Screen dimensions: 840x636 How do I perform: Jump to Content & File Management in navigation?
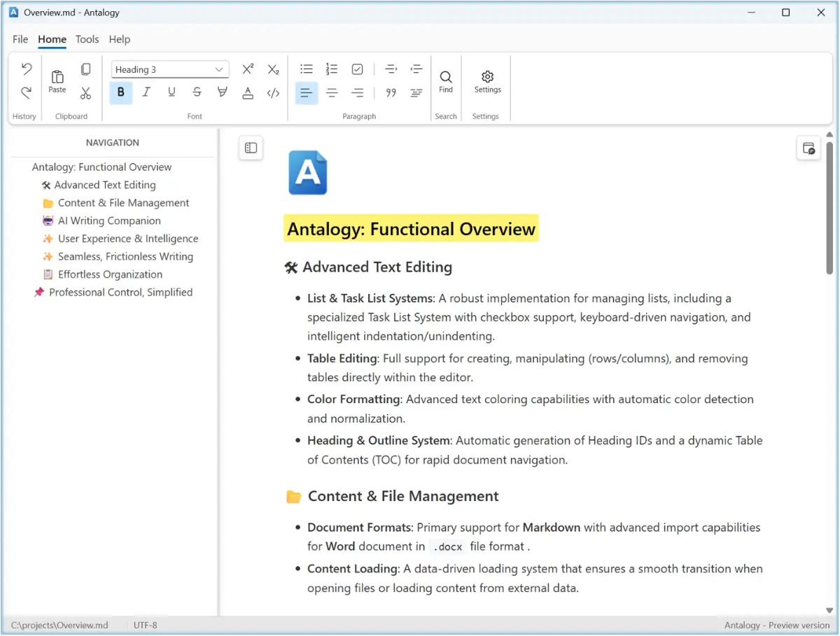(116, 203)
